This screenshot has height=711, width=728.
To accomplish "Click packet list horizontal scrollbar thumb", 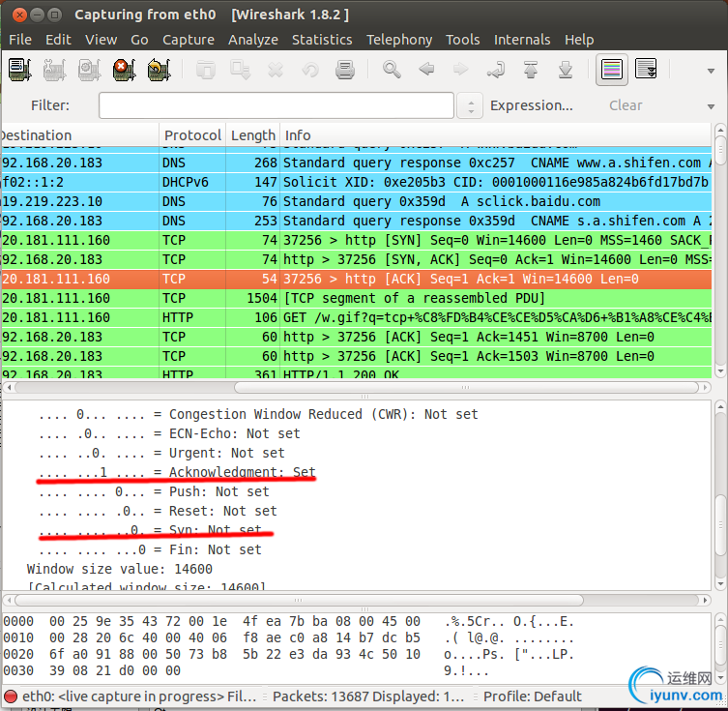I will pyautogui.click(x=466, y=387).
